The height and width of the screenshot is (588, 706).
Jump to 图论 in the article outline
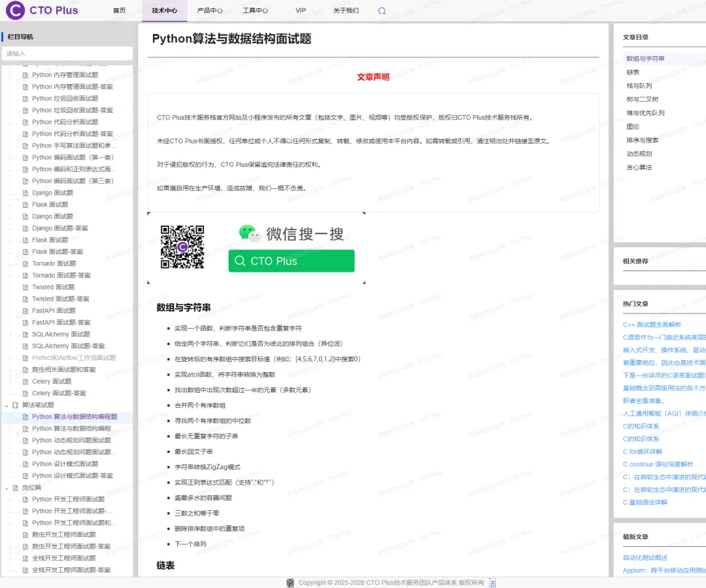633,126
